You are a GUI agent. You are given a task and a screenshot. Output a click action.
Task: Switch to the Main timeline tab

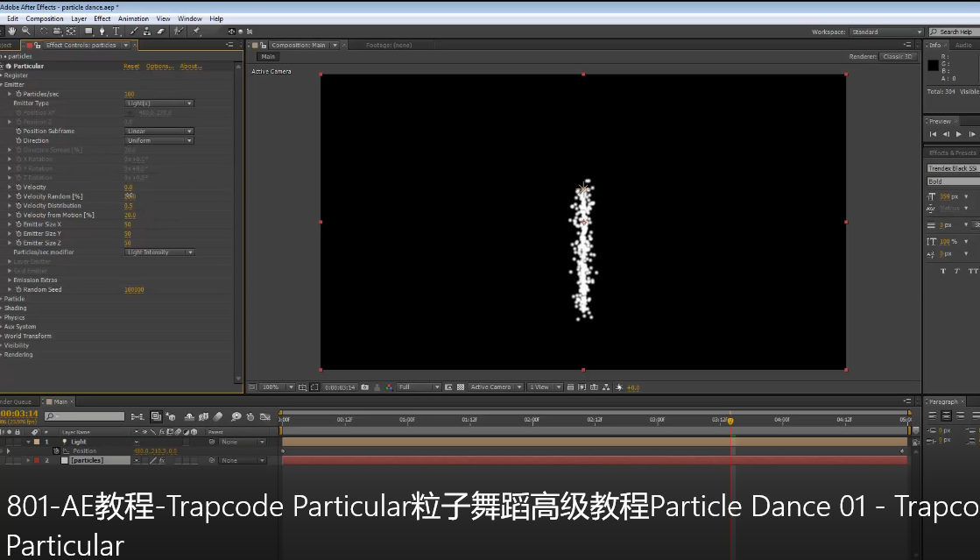60,401
